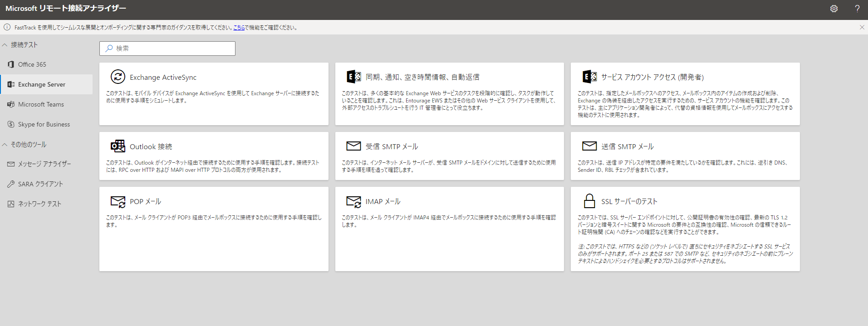Select Office 365 in the sidebar
The height and width of the screenshot is (326, 868).
46,64
